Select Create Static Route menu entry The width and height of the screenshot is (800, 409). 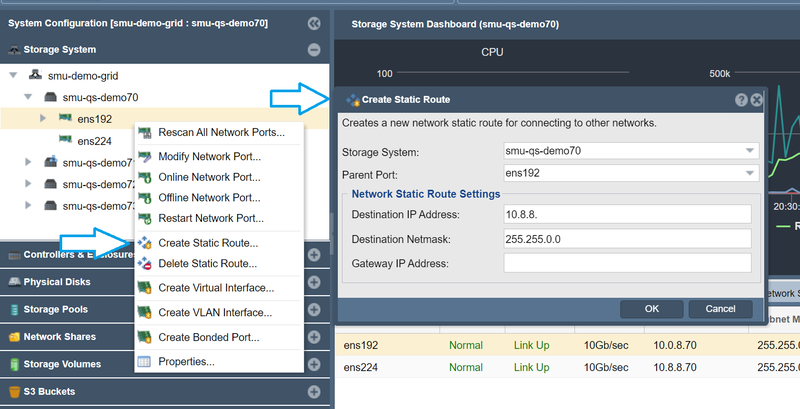pyautogui.click(x=208, y=243)
